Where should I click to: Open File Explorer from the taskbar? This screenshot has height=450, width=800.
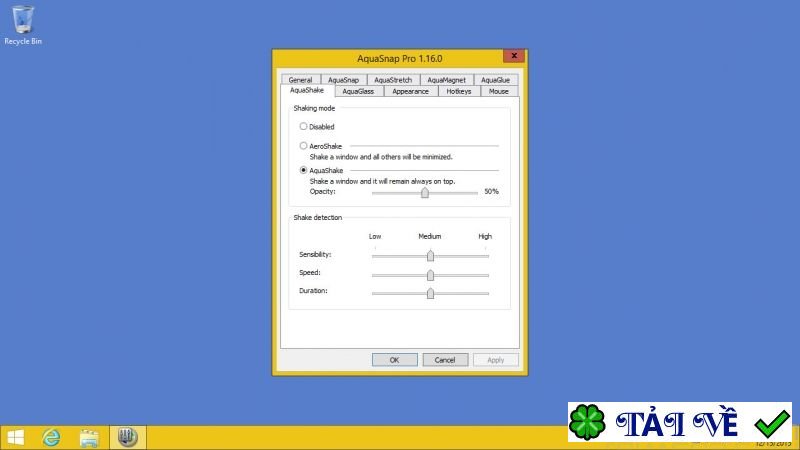click(89, 437)
